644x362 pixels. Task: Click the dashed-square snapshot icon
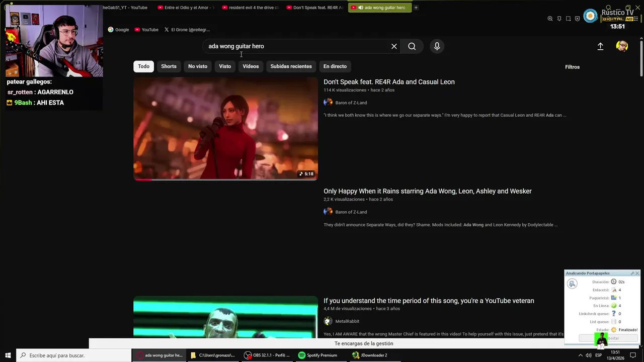pos(568,19)
